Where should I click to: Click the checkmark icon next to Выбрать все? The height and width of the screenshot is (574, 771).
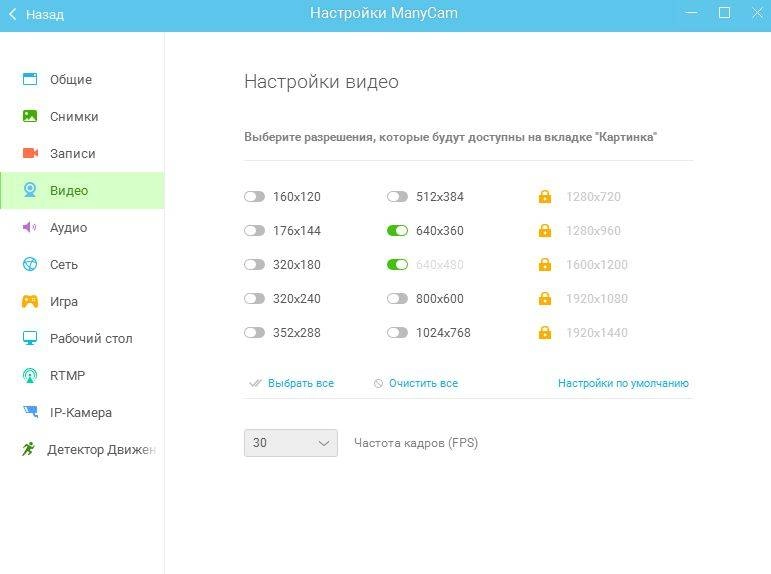[255, 383]
